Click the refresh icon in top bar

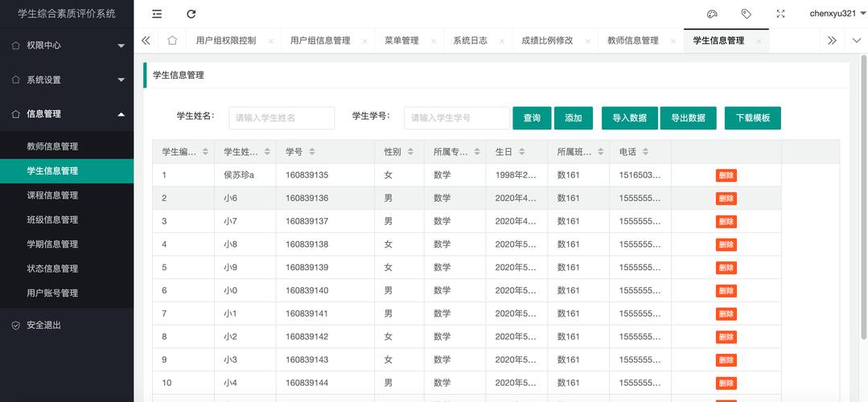tap(191, 14)
